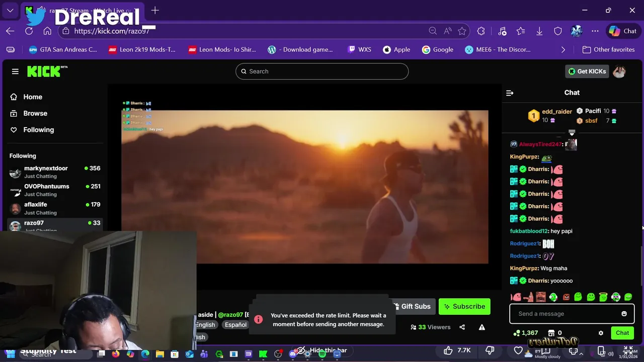
Task: Open the browser home page
Action: (x=47, y=31)
